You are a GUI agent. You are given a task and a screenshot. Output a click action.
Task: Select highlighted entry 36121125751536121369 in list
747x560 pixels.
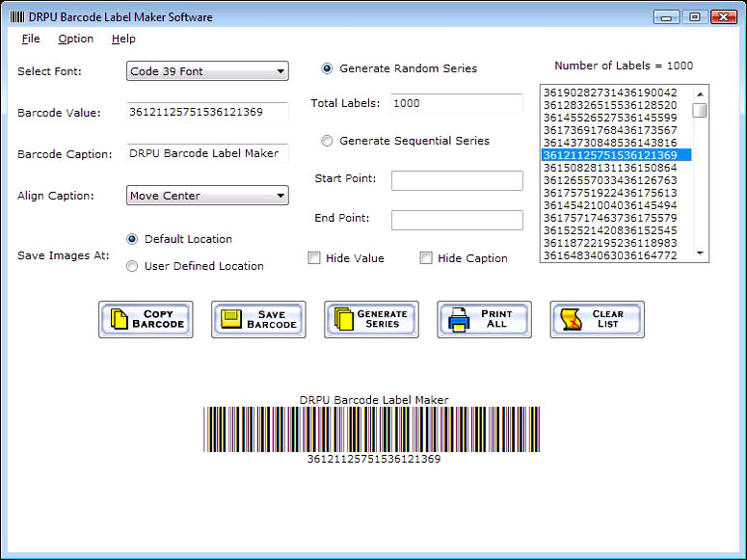[617, 155]
